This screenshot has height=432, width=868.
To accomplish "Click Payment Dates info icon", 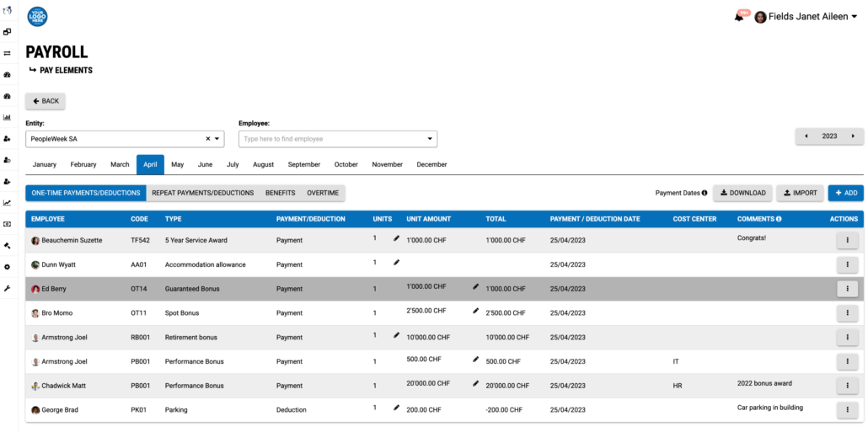I will [x=705, y=193].
